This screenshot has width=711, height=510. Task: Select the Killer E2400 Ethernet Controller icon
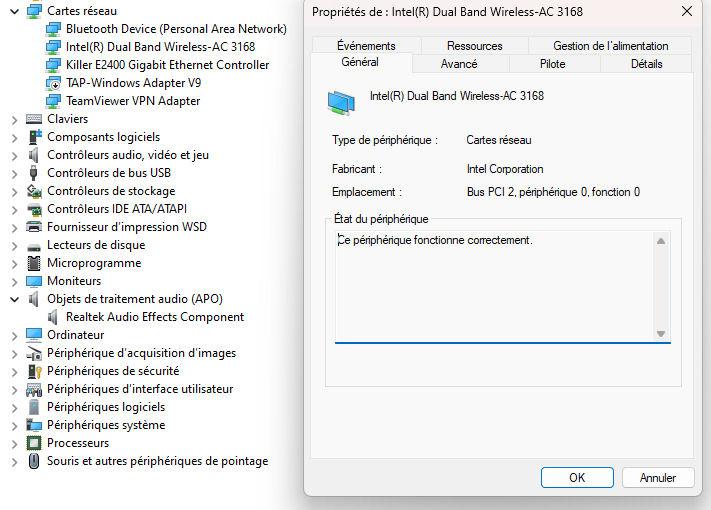(x=53, y=65)
